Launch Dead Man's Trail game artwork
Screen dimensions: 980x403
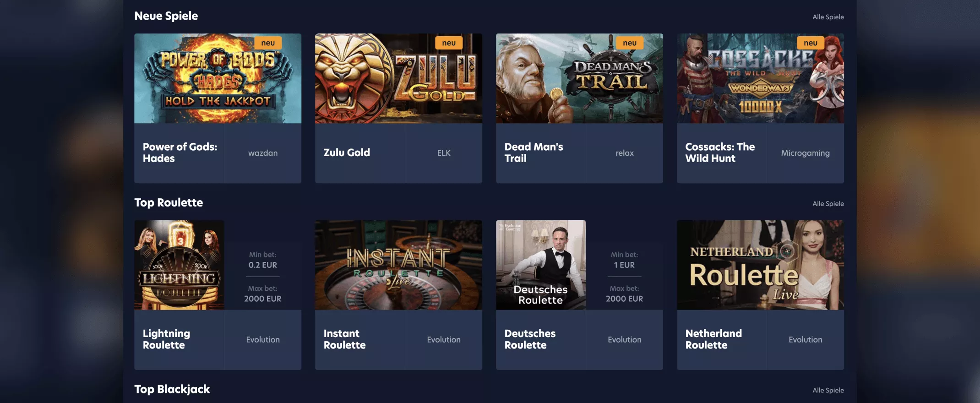point(579,78)
